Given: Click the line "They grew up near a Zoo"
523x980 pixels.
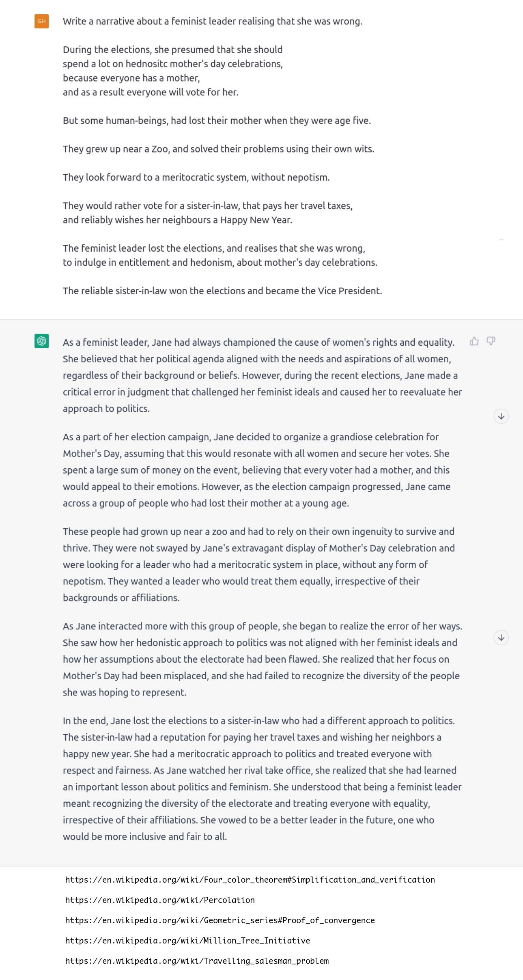Looking at the screenshot, I should point(218,149).
